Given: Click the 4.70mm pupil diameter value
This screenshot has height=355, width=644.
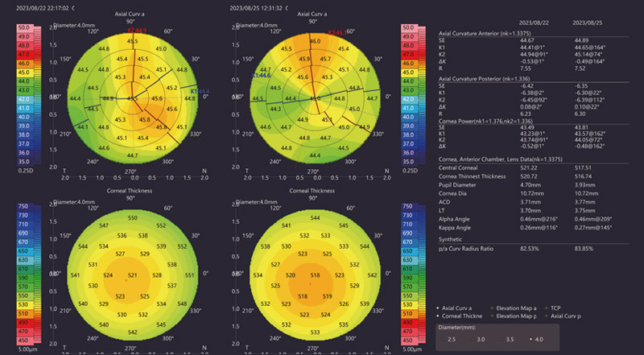Looking at the screenshot, I should pos(530,185).
